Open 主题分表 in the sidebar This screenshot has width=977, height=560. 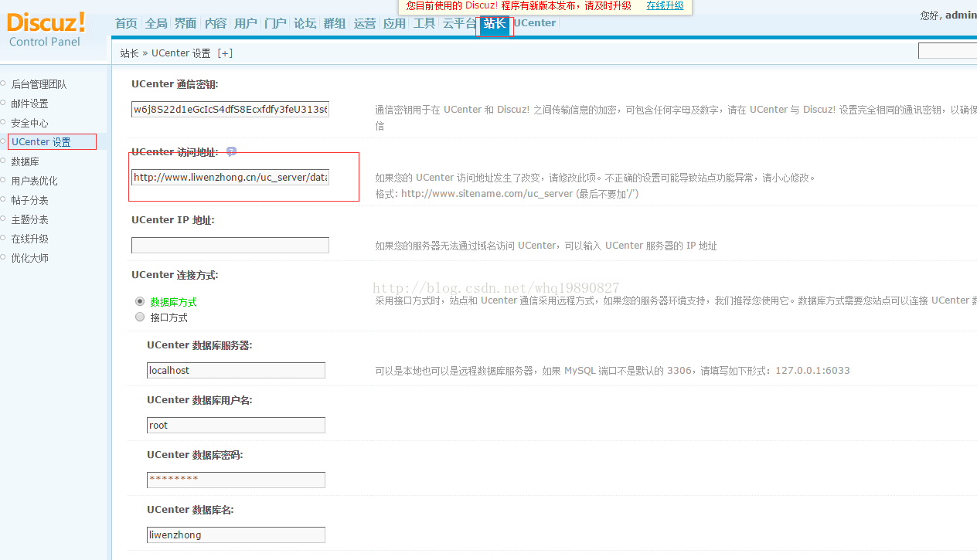coord(29,219)
